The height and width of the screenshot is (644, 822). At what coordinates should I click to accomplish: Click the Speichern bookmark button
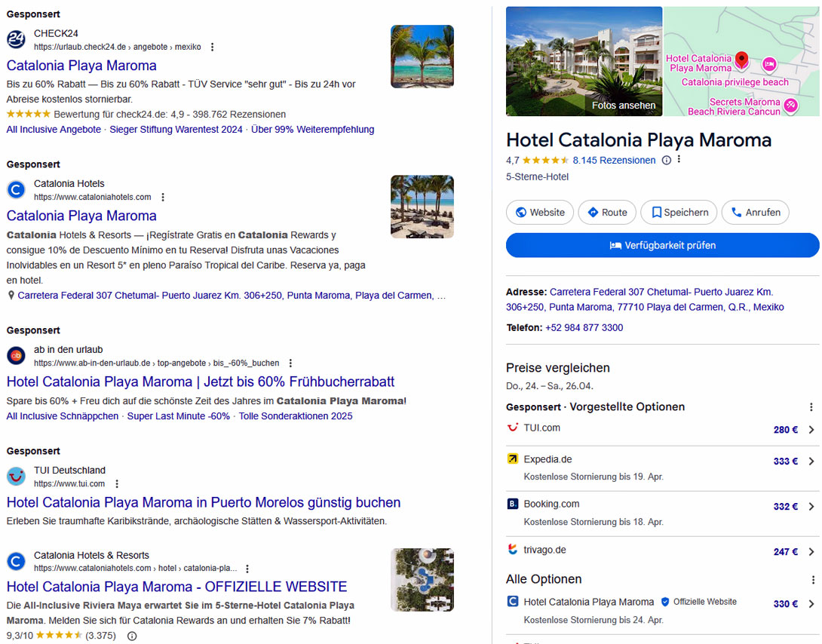[678, 212]
